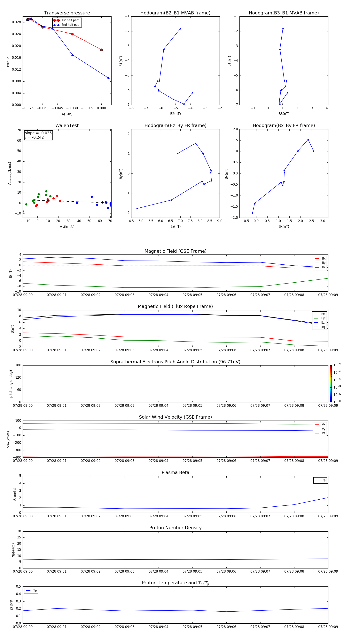Viewport: 351px width, 644px height.
Task: Click the 'V_remaining(km/s)' y-axis label
Action: pyautogui.click(x=10, y=173)
